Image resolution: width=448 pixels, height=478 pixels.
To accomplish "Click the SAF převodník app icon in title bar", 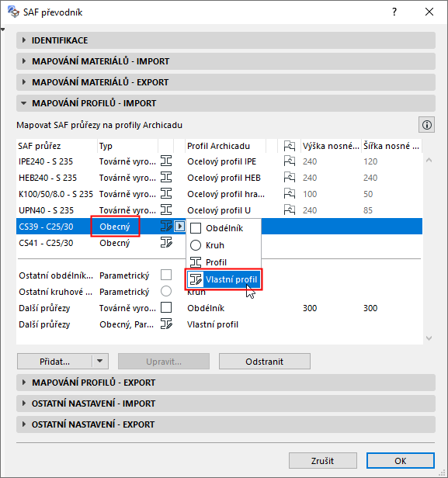I will (x=13, y=12).
